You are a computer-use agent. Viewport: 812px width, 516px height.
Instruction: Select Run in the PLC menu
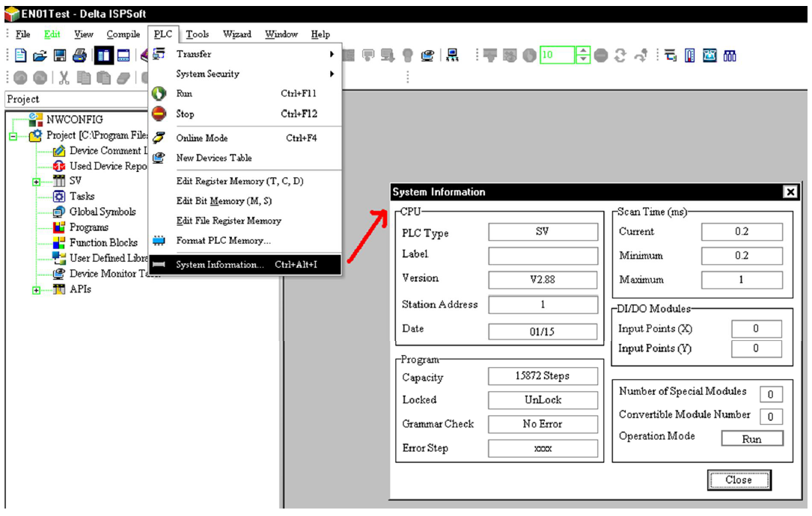[245, 93]
